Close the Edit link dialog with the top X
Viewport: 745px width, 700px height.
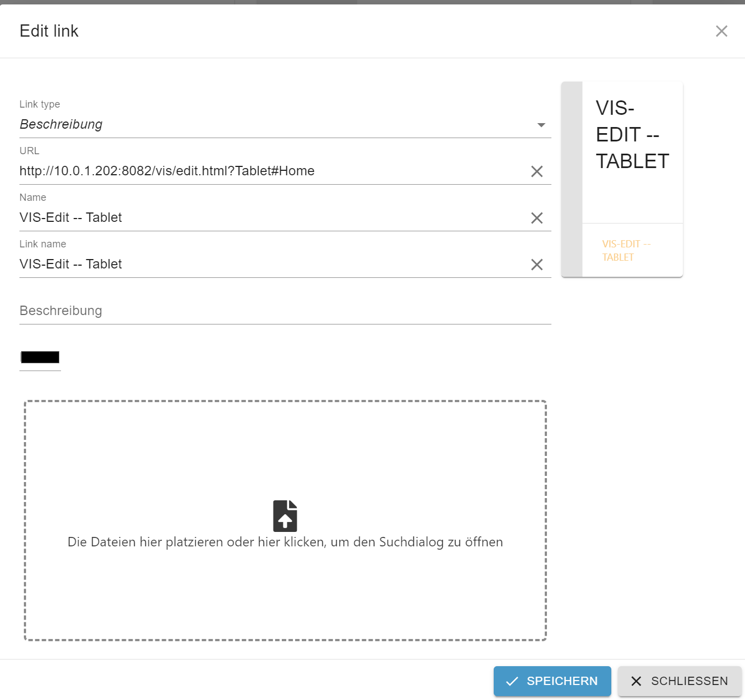(721, 31)
